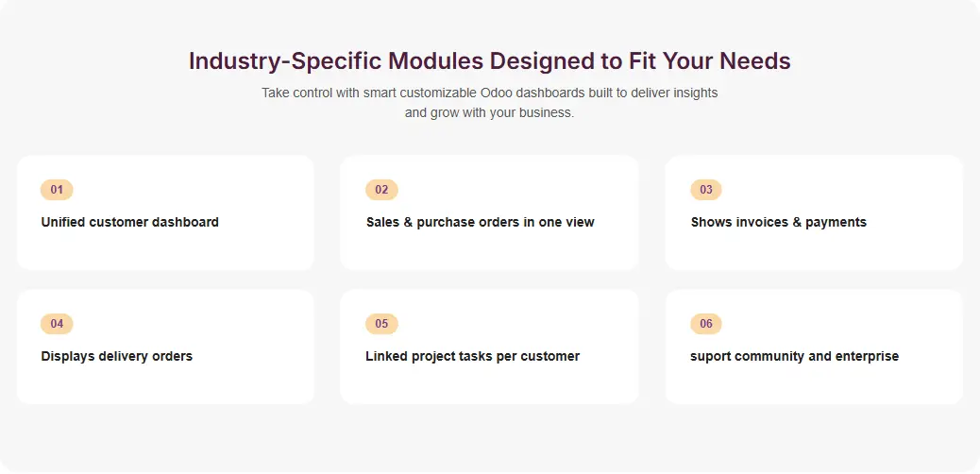Click "Sales & purchase orders in one view" text
The height and width of the screenshot is (474, 980).
click(x=480, y=223)
